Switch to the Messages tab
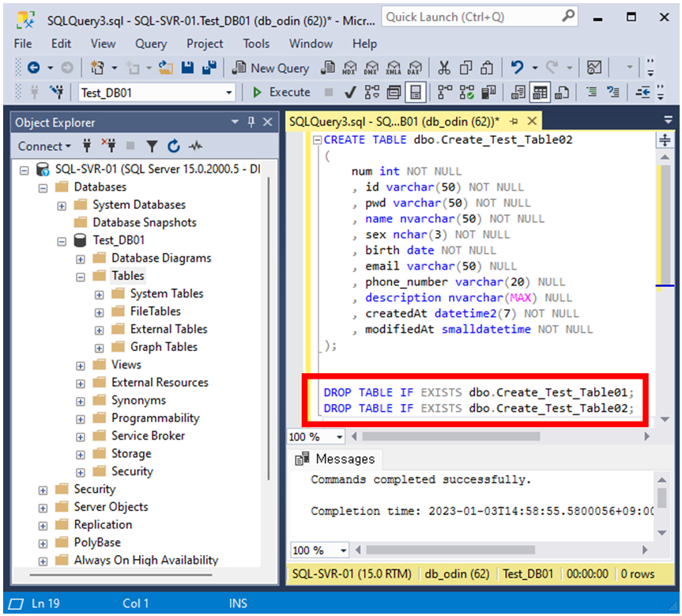This screenshot has width=682, height=616. click(334, 459)
